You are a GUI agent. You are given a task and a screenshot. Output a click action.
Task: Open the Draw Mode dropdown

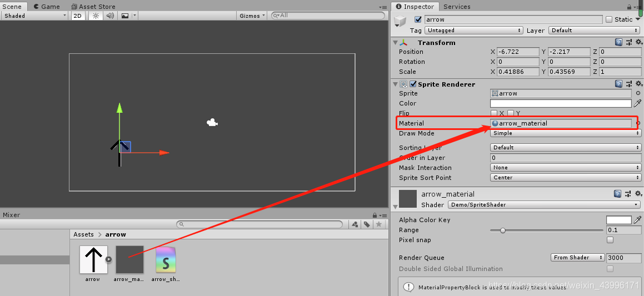[x=566, y=133]
